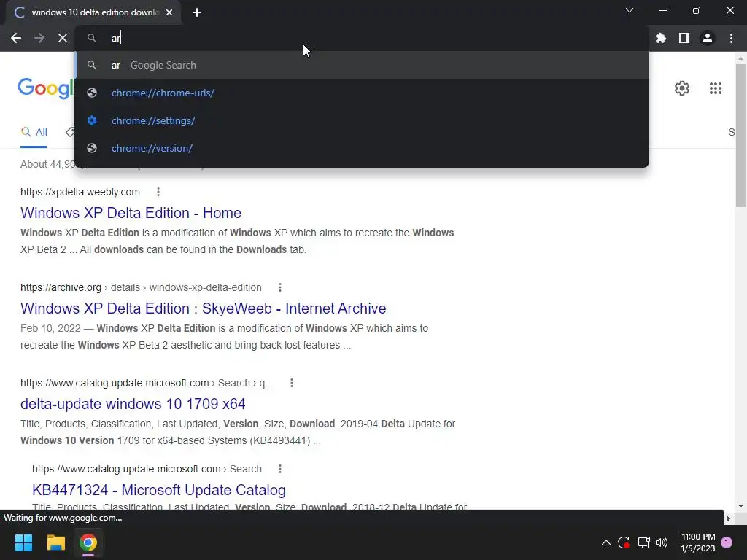Click the address bar input showing 'ar'

pos(362,38)
